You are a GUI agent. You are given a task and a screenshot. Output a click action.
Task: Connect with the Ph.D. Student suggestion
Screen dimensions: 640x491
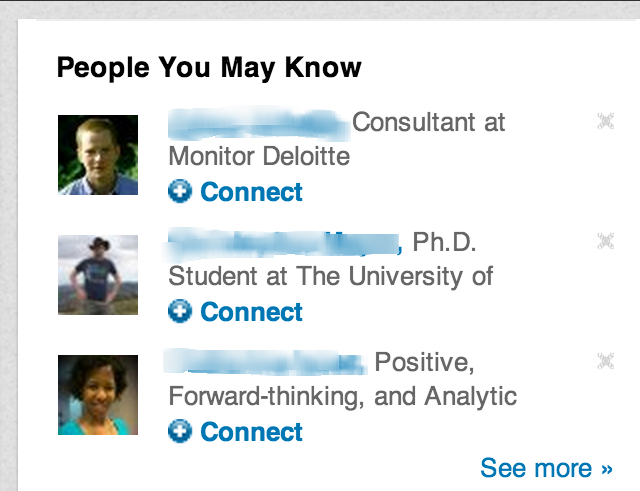251,312
